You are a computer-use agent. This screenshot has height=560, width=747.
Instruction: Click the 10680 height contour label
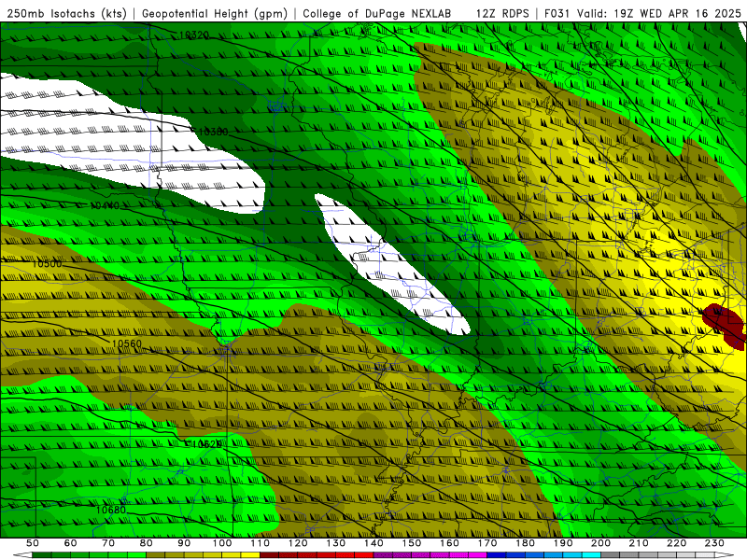[x=110, y=510]
